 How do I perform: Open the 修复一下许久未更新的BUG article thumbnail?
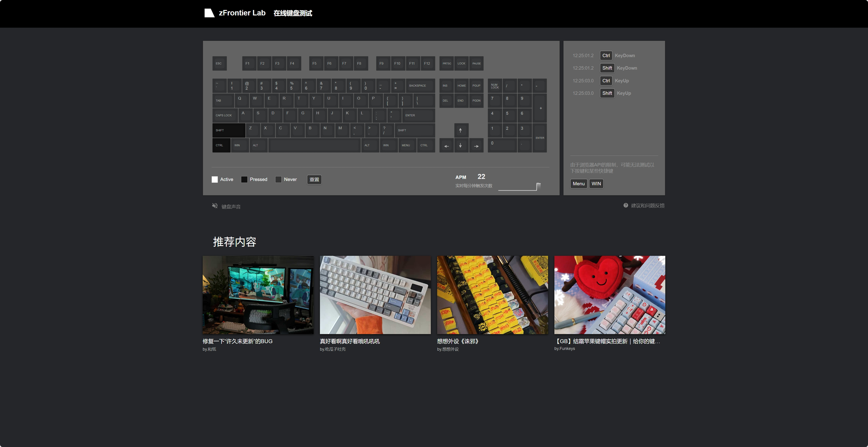point(258,295)
